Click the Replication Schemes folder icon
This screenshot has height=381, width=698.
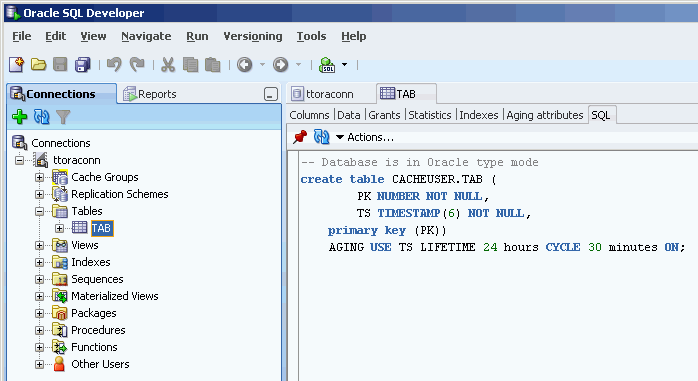coord(60,194)
